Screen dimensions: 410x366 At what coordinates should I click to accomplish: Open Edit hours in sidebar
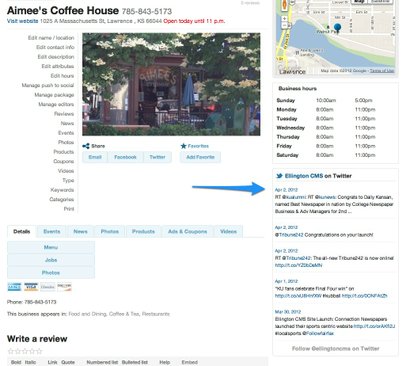click(x=62, y=76)
